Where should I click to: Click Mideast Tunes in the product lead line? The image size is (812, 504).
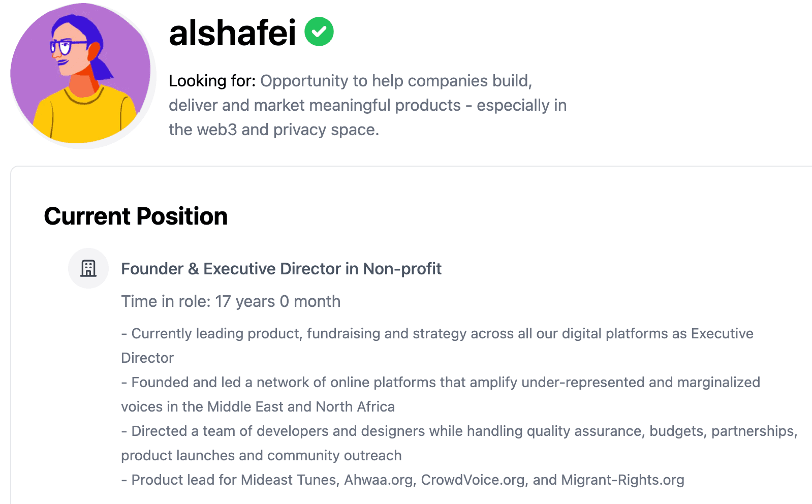290,480
